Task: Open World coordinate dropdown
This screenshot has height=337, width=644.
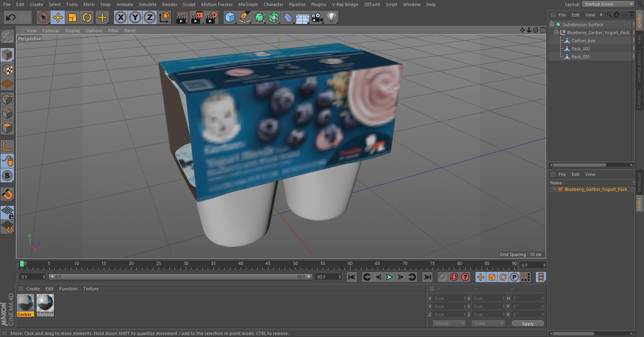Action: pos(449,323)
